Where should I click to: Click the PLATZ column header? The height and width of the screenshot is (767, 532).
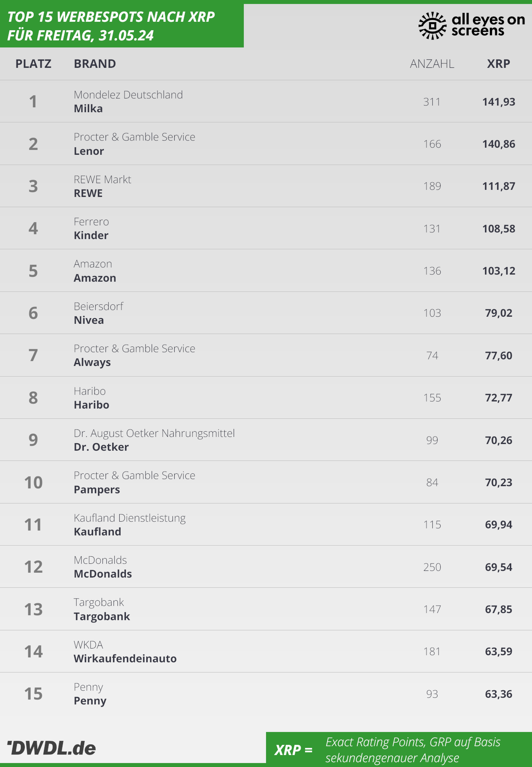pyautogui.click(x=33, y=64)
